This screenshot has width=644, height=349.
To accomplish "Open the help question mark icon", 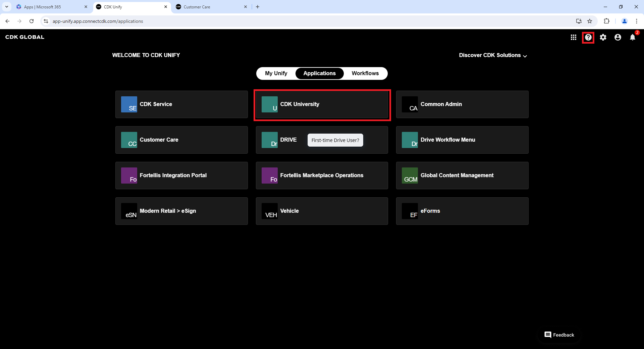I will (588, 37).
